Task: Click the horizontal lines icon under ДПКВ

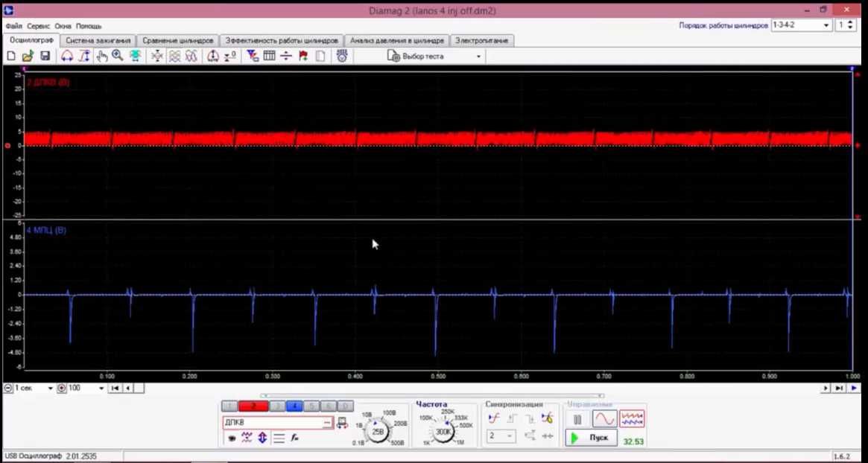Action: (279, 438)
